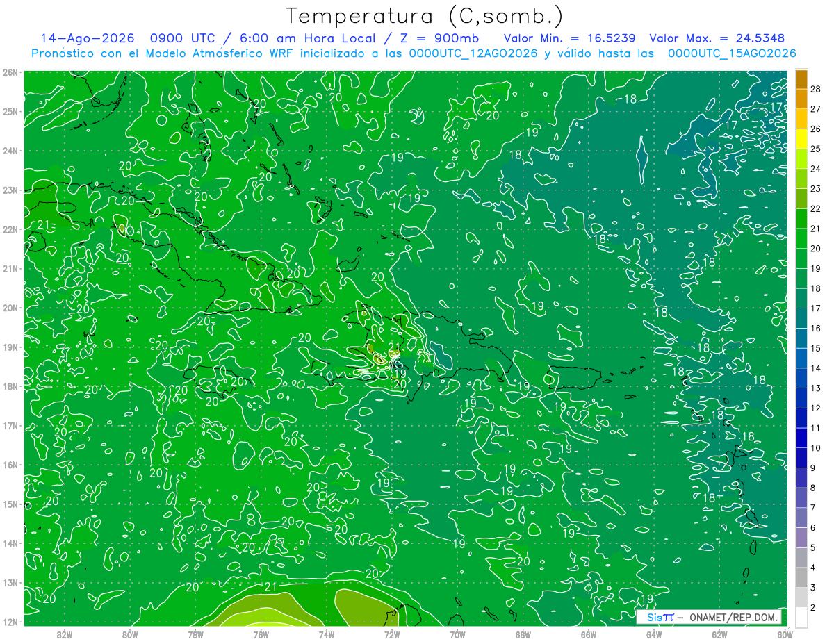Click the '20N' latitude axis label
This screenshot has width=834, height=644.
click(x=10, y=308)
